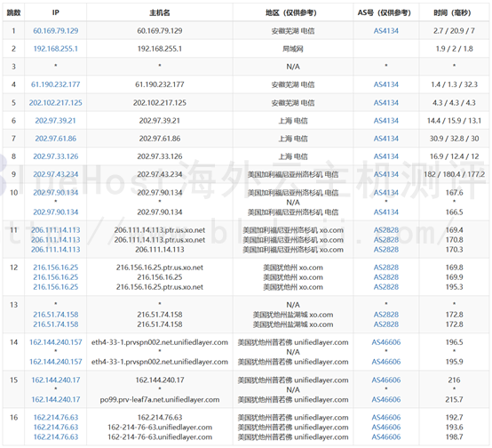Image resolution: width=492 pixels, height=448 pixels.
Task: Click the 202.97.90.134 IP link with 166.5 ms
Action: pos(56,212)
